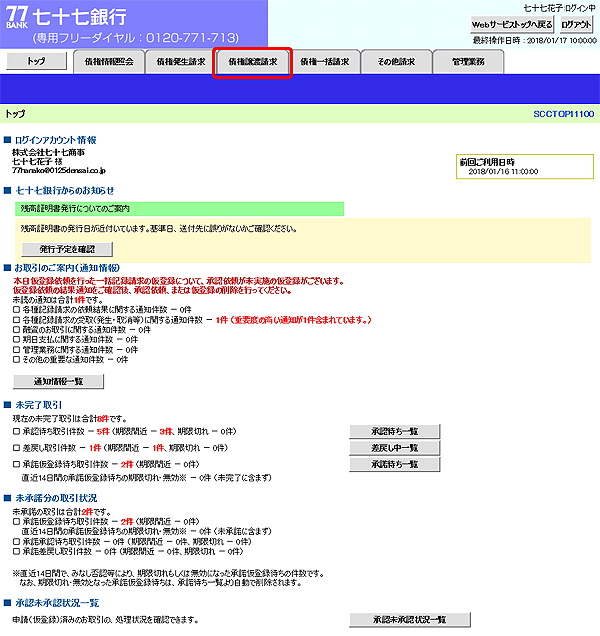Click 差戻し取引件数 1件 row
Image resolution: width=600 pixels, height=636 pixels.
(x=120, y=448)
